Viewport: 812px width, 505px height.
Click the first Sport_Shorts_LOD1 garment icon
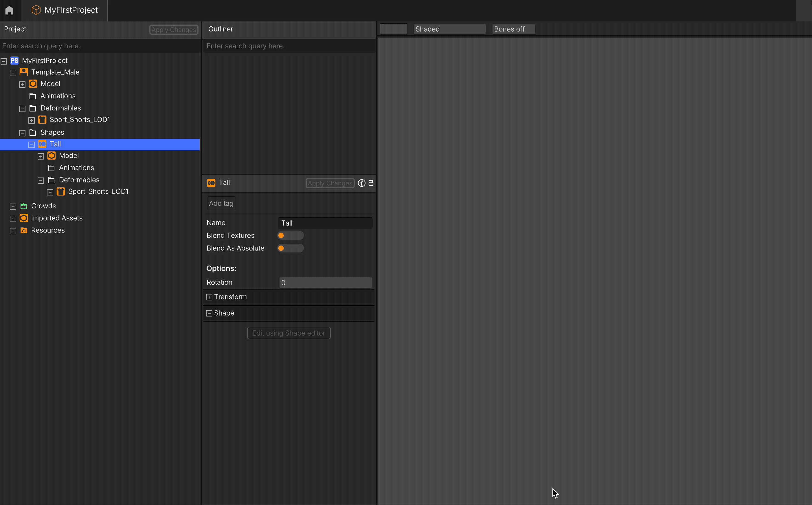coord(42,120)
